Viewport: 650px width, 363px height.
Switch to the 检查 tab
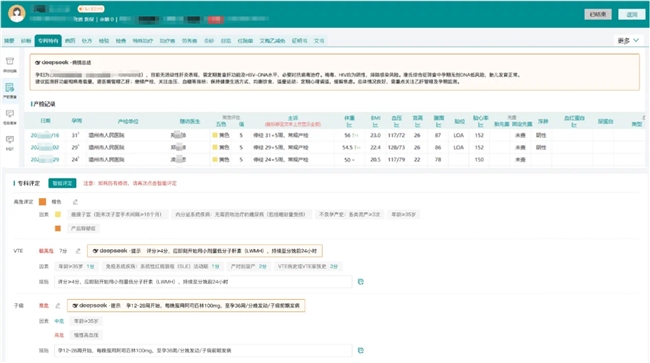click(x=121, y=41)
